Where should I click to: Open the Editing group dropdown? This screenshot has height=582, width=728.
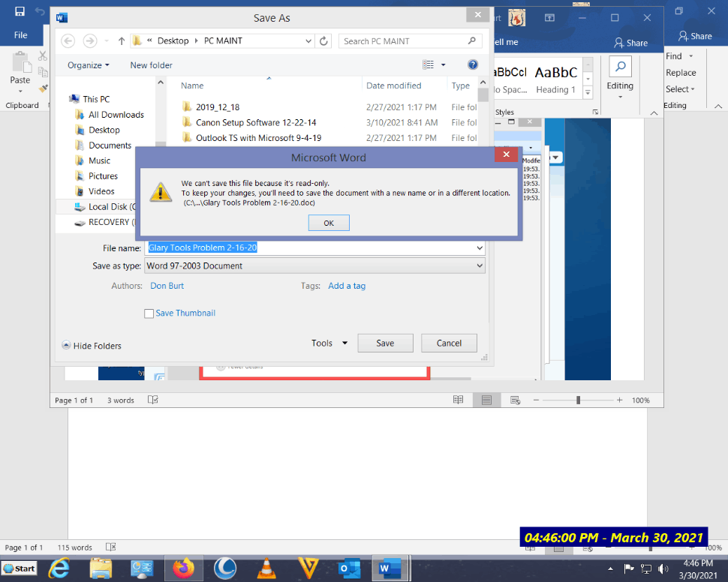pos(620,79)
